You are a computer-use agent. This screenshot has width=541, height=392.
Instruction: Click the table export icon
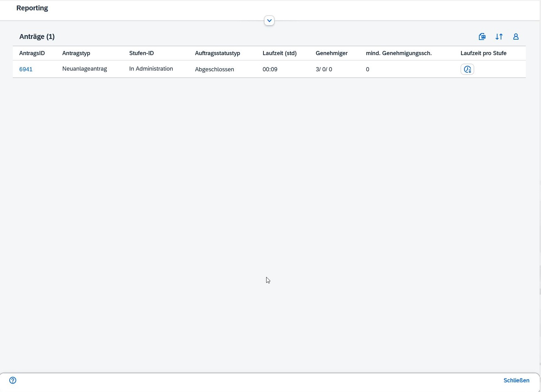(482, 37)
